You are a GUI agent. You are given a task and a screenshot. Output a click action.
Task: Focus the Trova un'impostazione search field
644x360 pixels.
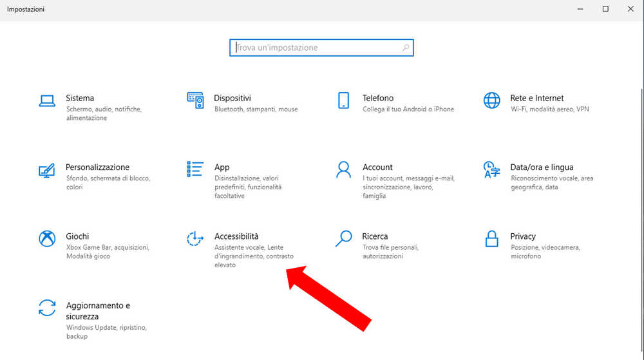pyautogui.click(x=316, y=48)
